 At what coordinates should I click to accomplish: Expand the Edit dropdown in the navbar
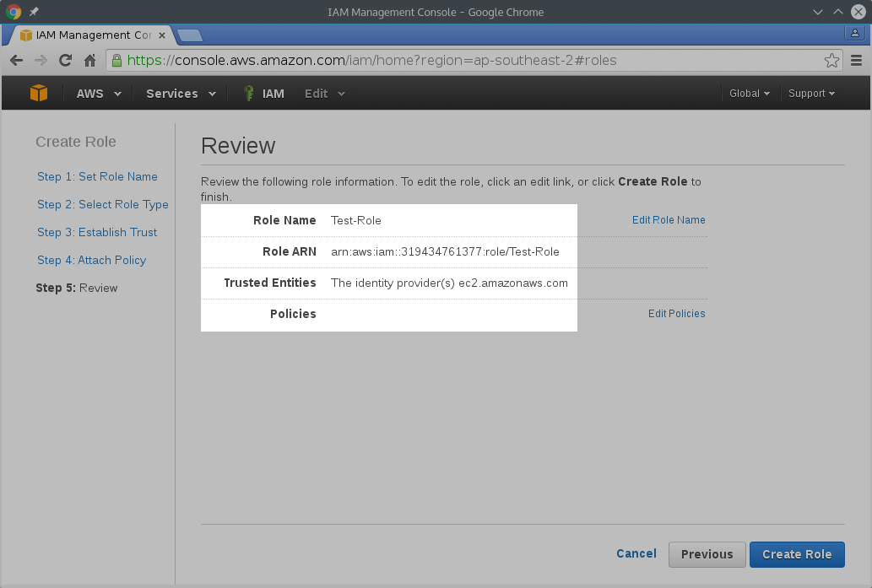(325, 94)
